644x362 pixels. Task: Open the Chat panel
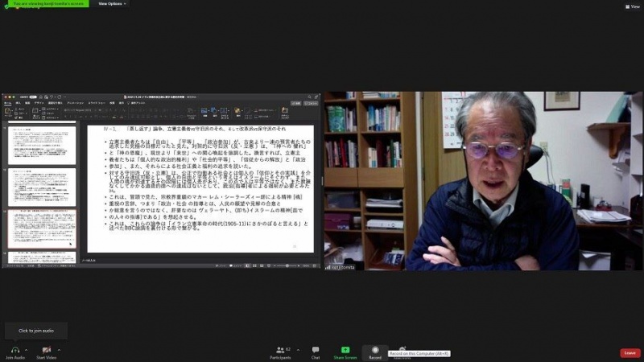pyautogui.click(x=316, y=350)
